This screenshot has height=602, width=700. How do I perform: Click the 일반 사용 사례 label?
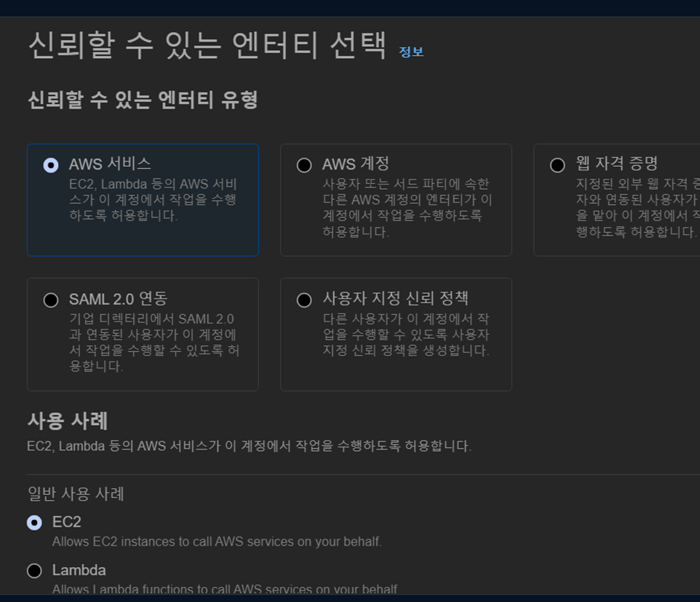point(76,493)
